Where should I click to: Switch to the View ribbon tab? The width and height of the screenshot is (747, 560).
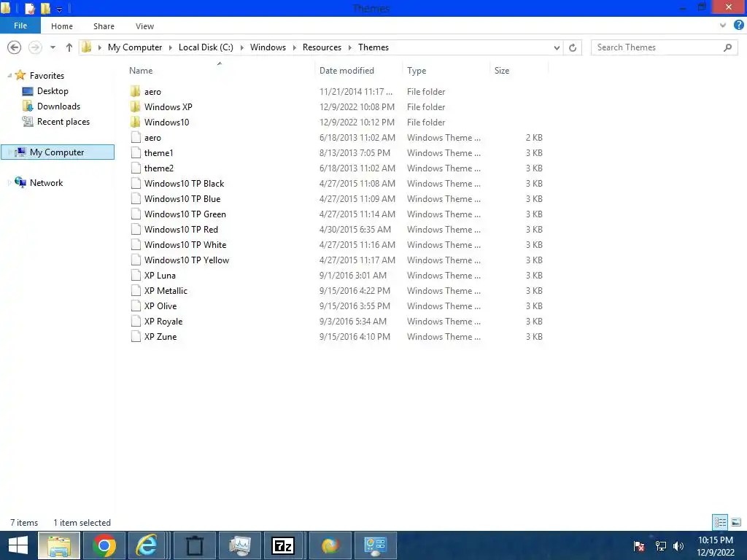tap(144, 26)
